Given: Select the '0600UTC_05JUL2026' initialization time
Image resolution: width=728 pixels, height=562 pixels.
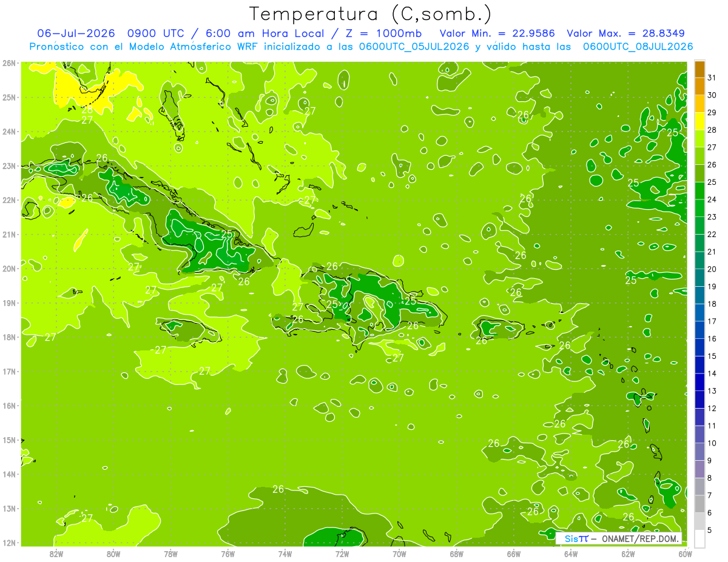Looking at the screenshot, I should (414, 47).
